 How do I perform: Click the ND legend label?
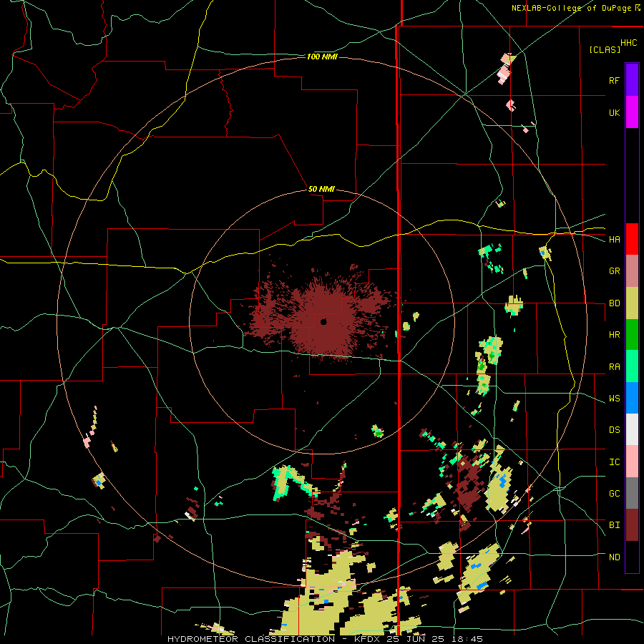click(x=614, y=557)
